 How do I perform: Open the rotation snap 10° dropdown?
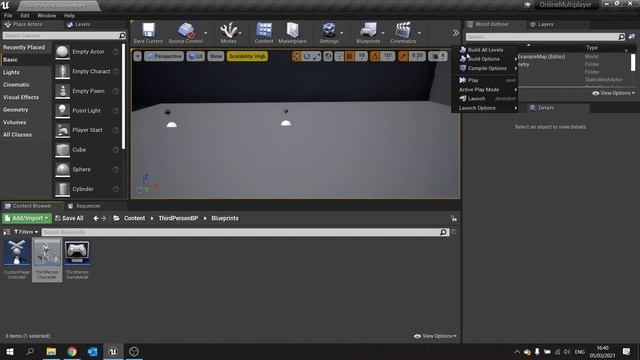387,56
